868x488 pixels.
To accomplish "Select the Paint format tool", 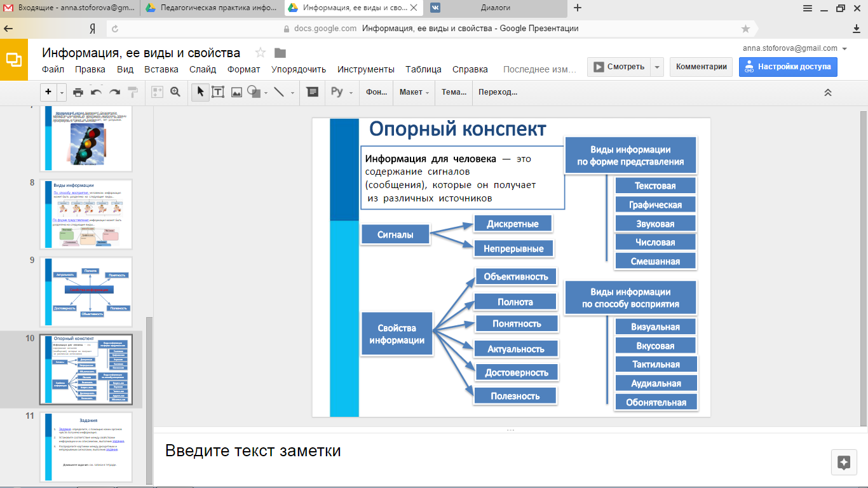I will pyautogui.click(x=133, y=92).
